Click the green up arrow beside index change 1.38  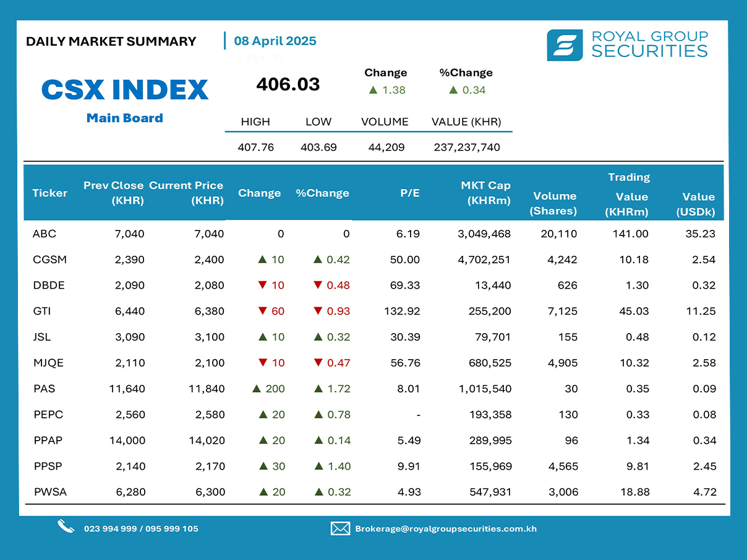coord(373,90)
